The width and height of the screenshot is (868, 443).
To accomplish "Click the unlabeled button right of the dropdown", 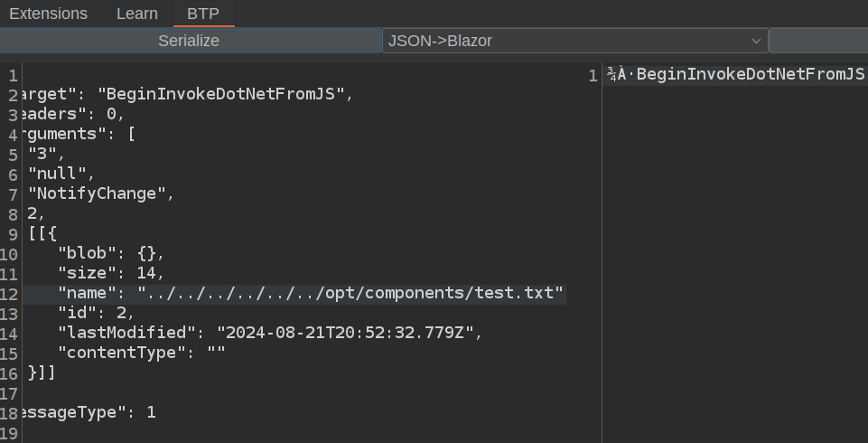I will click(817, 41).
